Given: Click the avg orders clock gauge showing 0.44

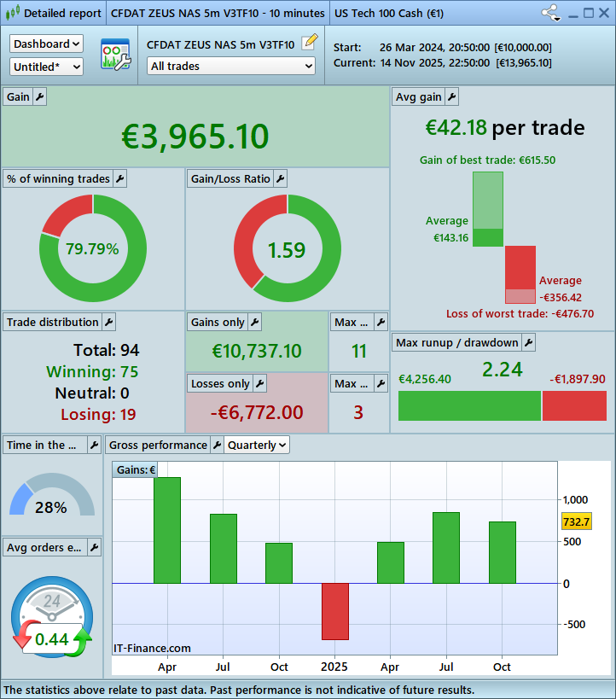Looking at the screenshot, I should click(52, 617).
